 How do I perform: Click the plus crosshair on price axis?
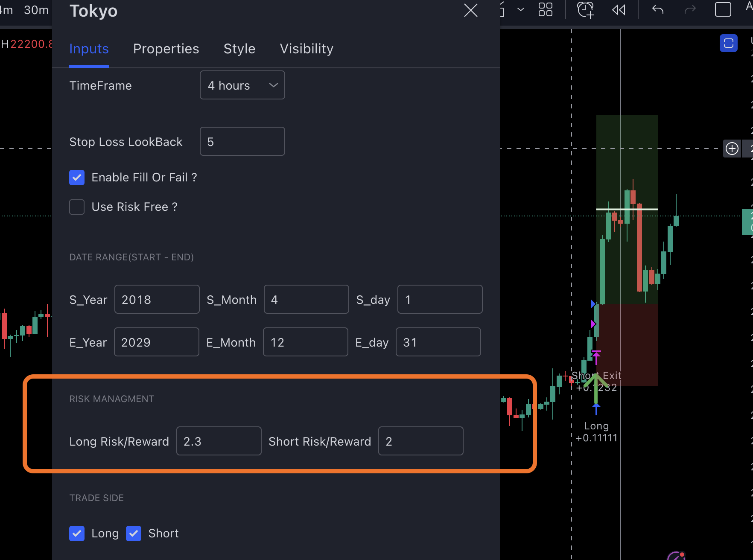[x=732, y=149]
